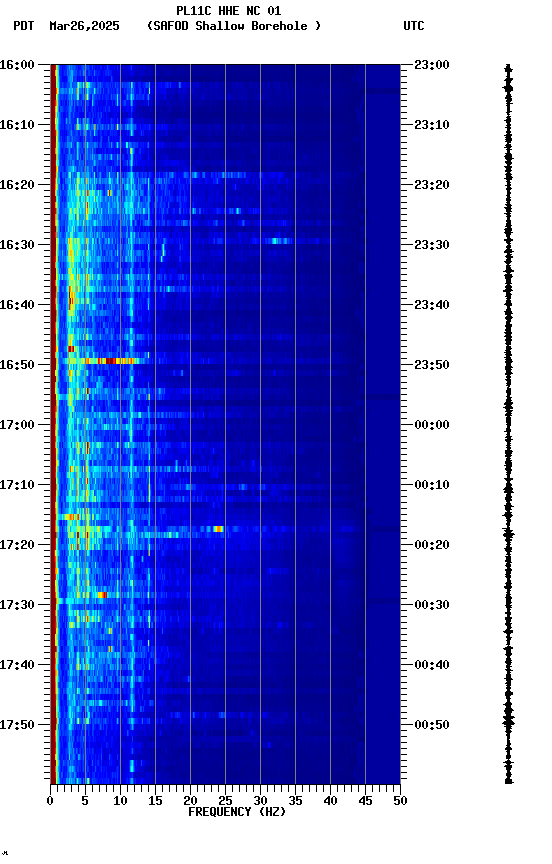Click the date 'Mar26,2025'

[x=84, y=26]
